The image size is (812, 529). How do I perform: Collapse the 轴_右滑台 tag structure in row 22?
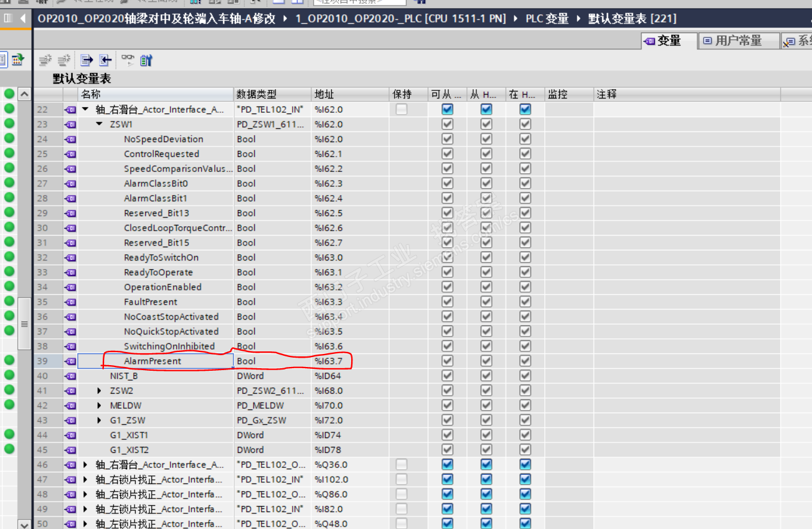[x=85, y=110]
